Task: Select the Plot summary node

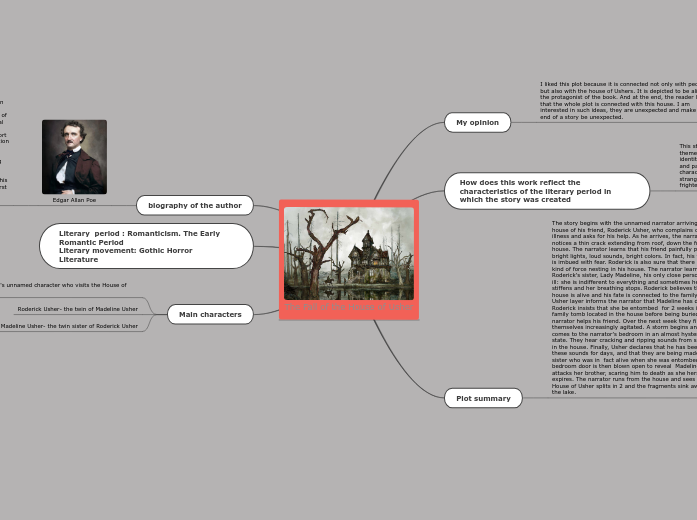Action: click(483, 398)
